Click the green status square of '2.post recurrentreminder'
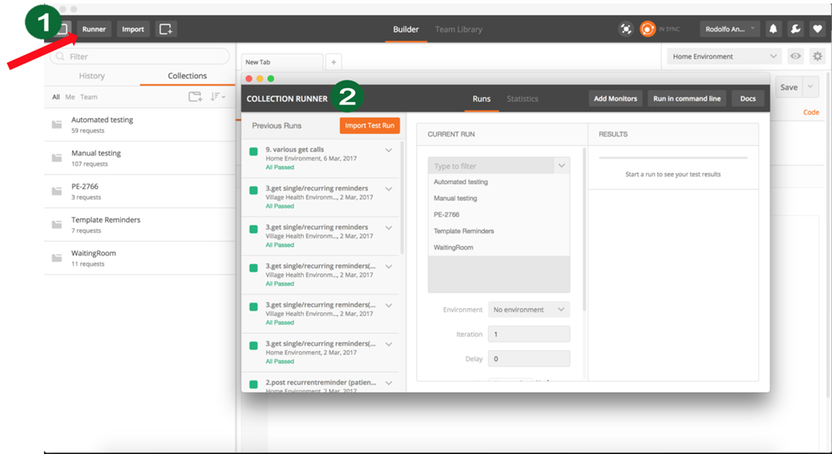Image resolution: width=832 pixels, height=454 pixels. tap(254, 384)
